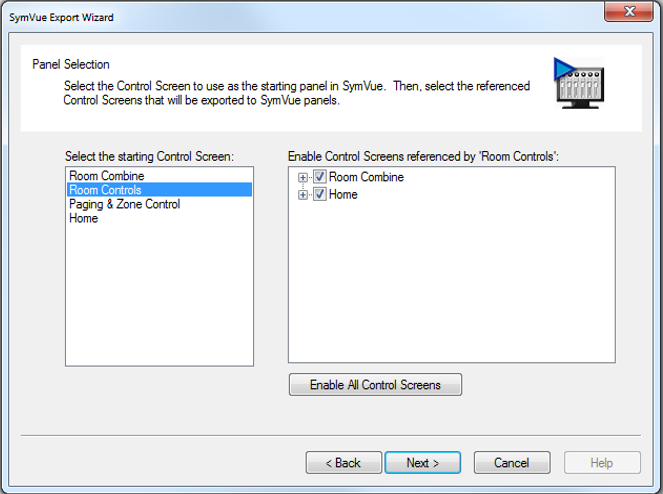Click empty area of starting Control Screen list
663x494 pixels.
pos(159,296)
